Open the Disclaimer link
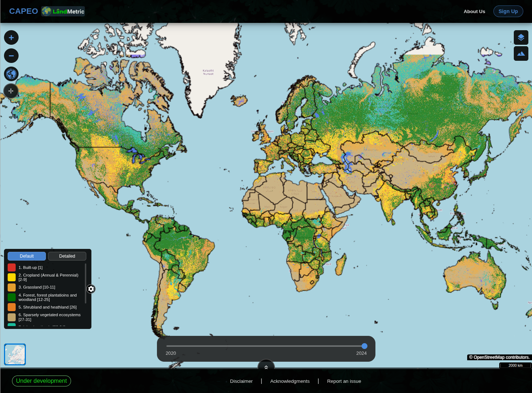Viewport: 532px width, 393px height. (x=241, y=381)
